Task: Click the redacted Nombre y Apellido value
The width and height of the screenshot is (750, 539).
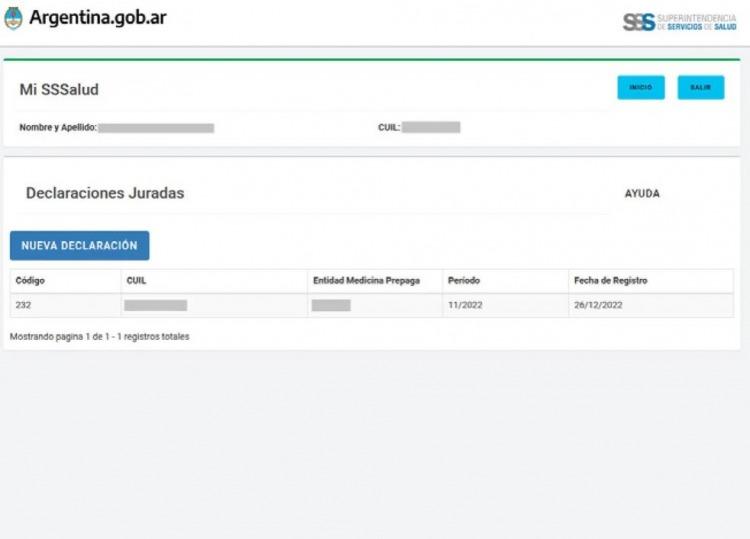Action: pyautogui.click(x=156, y=128)
